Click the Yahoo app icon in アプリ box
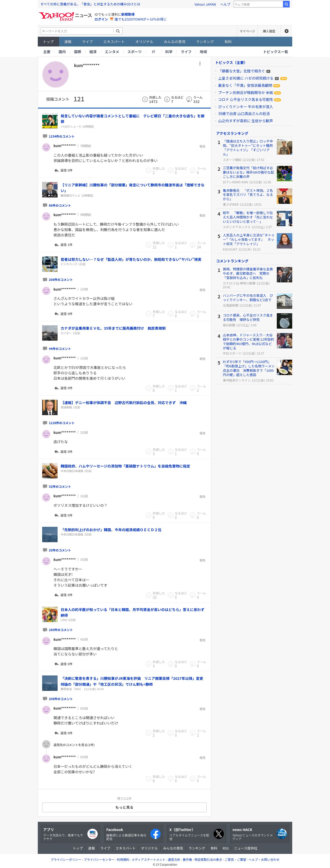Image resolution: width=330 pixels, height=868 pixels. (x=93, y=834)
